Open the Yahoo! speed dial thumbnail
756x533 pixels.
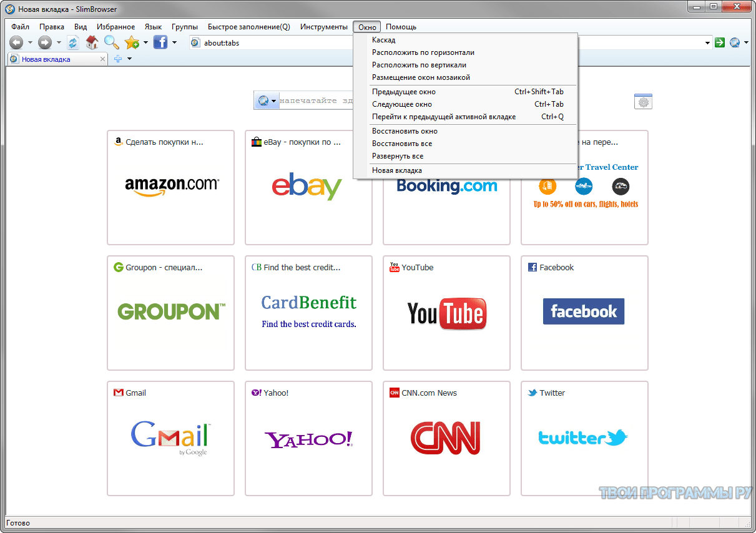click(x=308, y=438)
